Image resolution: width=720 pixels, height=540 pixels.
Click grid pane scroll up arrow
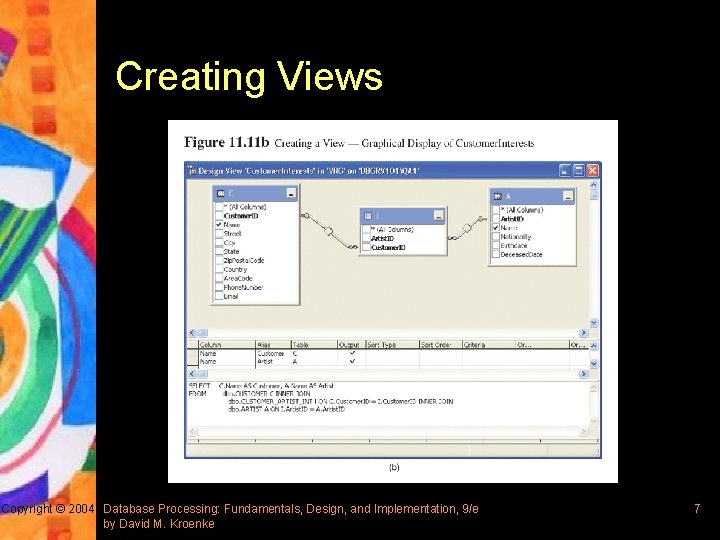(594, 345)
